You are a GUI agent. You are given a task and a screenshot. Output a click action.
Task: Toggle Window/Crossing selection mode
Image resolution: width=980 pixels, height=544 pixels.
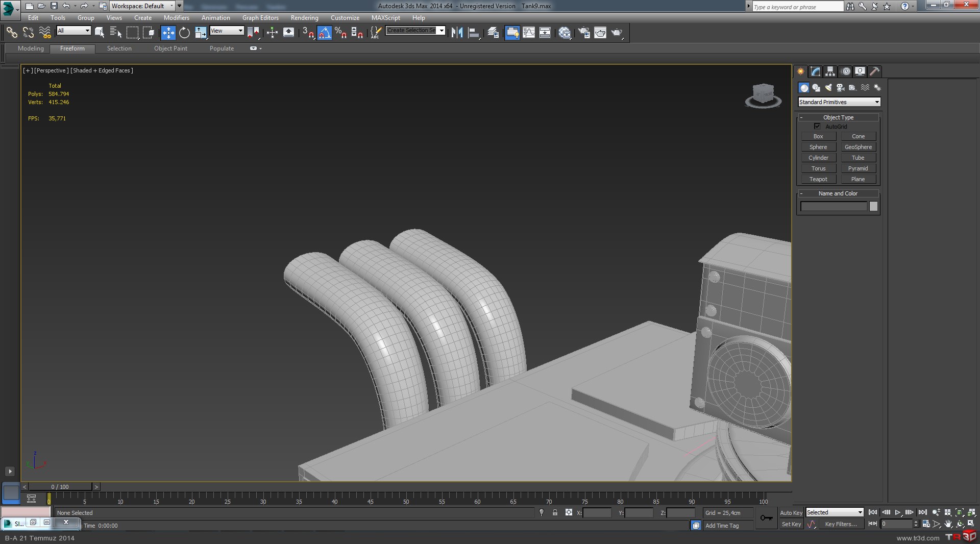coord(149,33)
